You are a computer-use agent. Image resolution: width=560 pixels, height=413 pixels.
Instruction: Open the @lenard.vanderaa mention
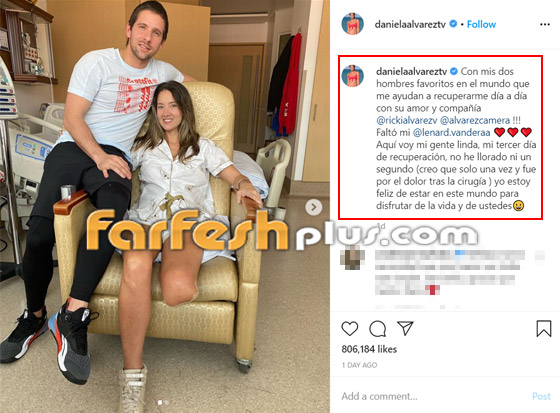pos(451,133)
